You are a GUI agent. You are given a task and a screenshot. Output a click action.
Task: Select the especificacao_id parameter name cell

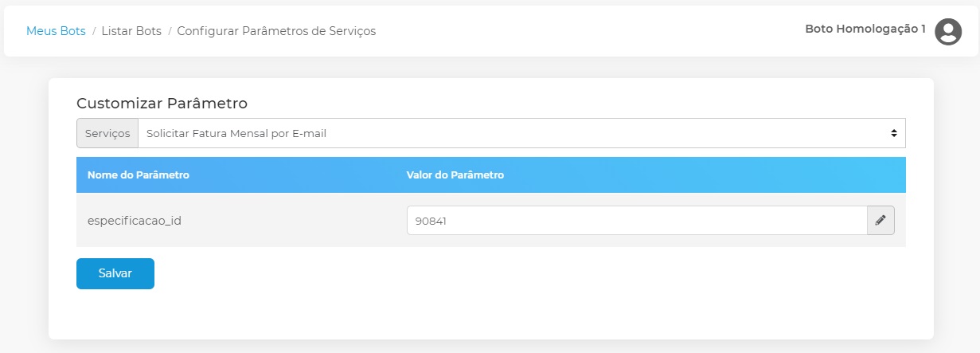pos(135,221)
